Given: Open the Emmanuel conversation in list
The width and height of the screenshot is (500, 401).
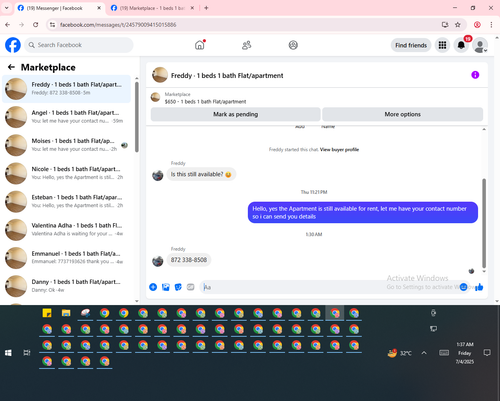Looking at the screenshot, I should pyautogui.click(x=66, y=258).
